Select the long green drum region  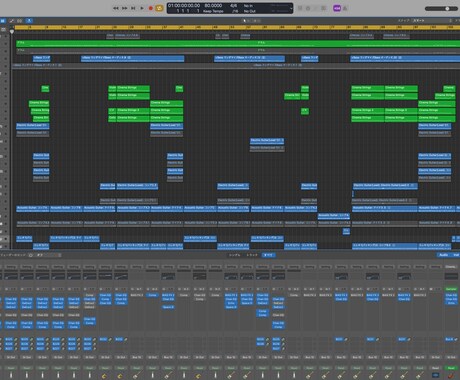(x=238, y=43)
